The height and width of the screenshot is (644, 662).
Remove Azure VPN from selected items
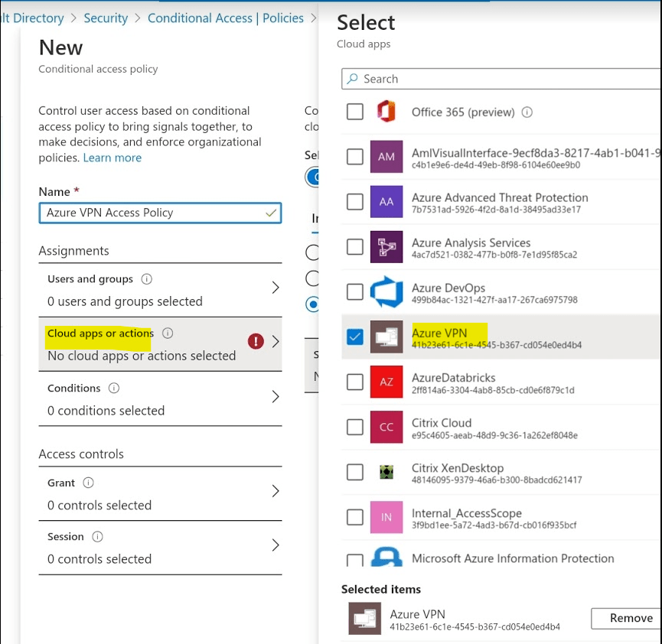[x=630, y=618]
